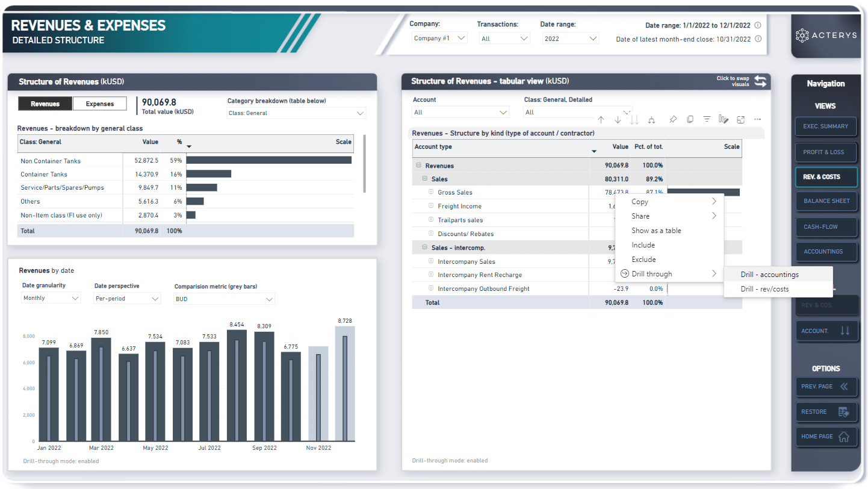Click the drill down arrow icon
Image resolution: width=868 pixels, height=489 pixels.
click(x=618, y=120)
